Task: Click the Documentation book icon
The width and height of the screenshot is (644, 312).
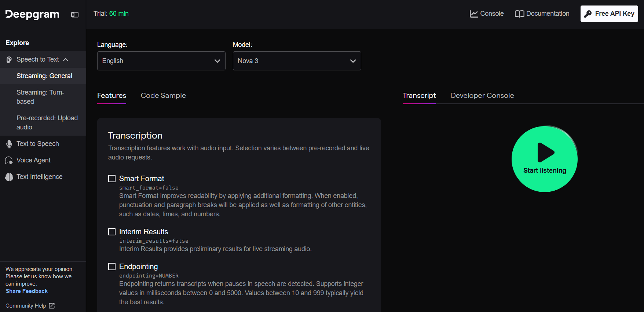Action: coord(519,14)
